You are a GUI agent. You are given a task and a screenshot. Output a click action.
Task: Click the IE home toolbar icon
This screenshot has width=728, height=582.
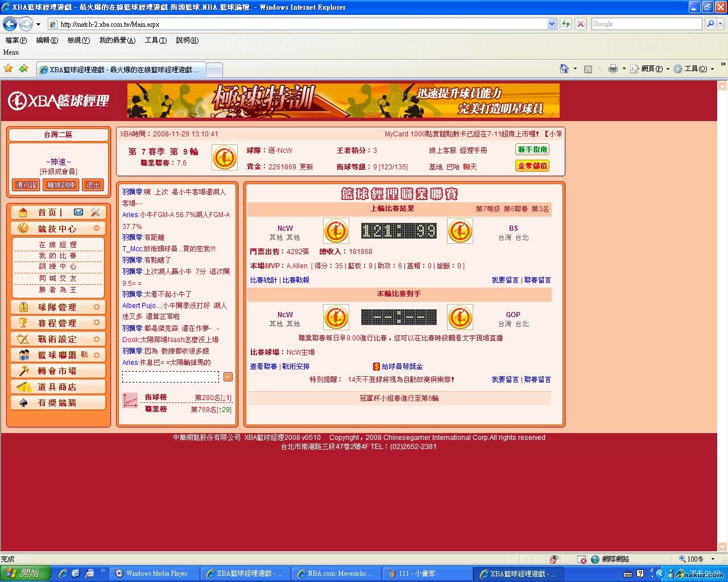point(564,69)
